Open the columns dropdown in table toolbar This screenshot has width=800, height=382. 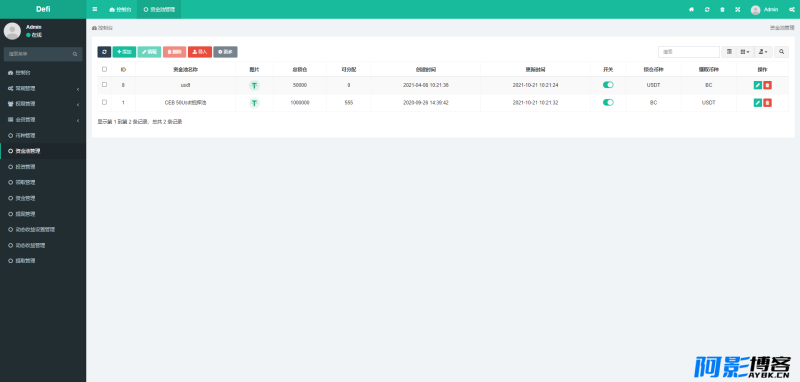pyautogui.click(x=745, y=52)
